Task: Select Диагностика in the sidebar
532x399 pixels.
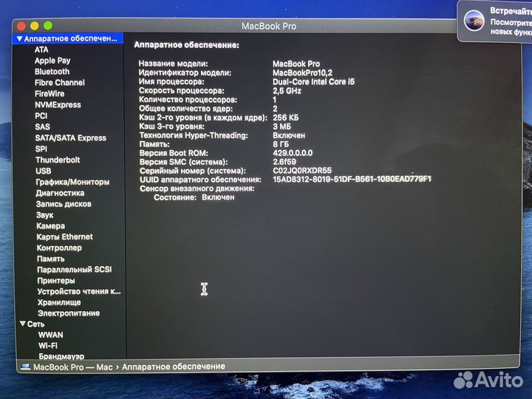Action: click(60, 193)
